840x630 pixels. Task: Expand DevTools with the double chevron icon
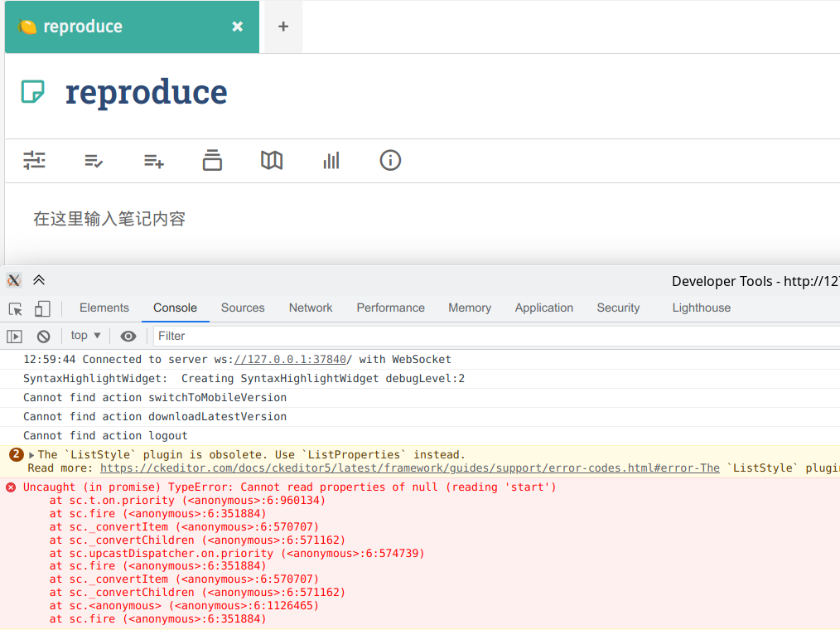click(38, 280)
